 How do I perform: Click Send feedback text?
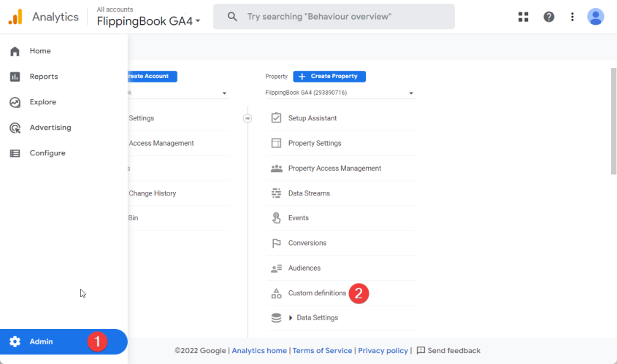pyautogui.click(x=453, y=350)
